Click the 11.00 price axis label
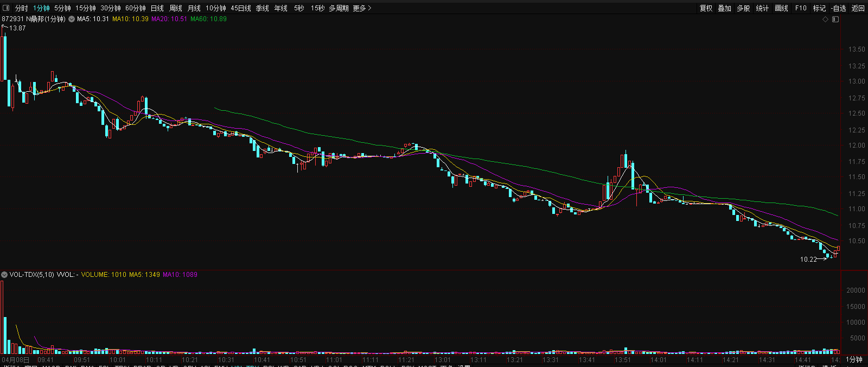The width and height of the screenshot is (868, 367). click(857, 209)
